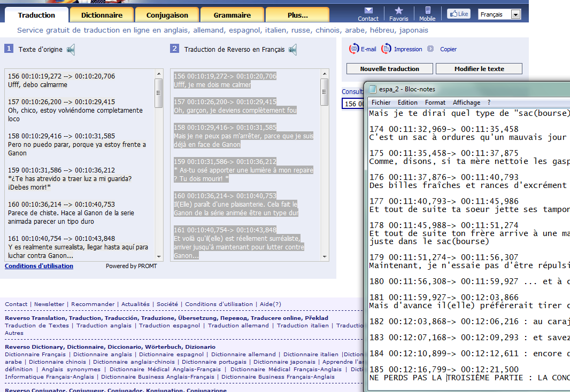Open the Plus... tab
Viewport: 570px width, 392px height.
(298, 15)
